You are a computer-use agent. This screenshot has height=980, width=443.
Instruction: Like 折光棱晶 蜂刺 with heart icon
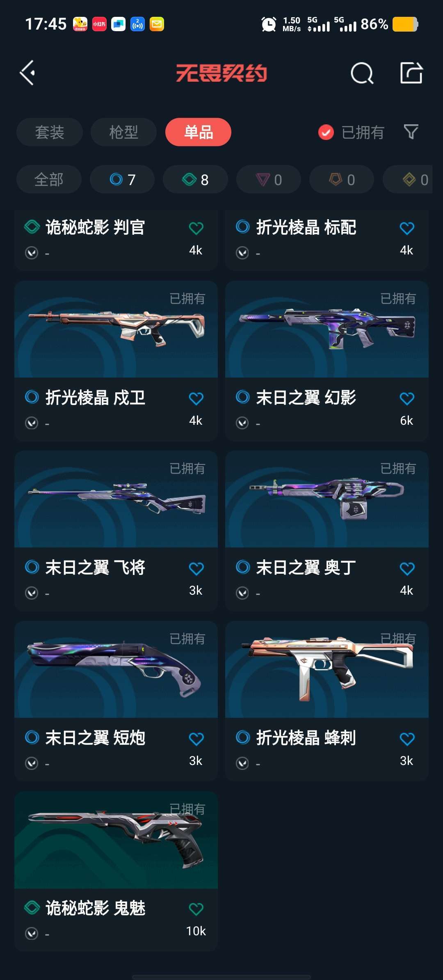point(407,739)
